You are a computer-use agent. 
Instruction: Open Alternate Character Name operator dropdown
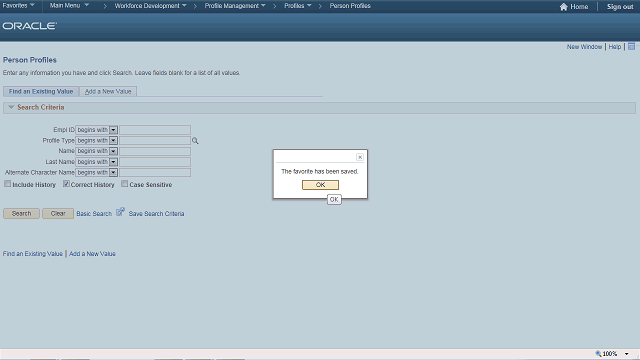pyautogui.click(x=113, y=173)
